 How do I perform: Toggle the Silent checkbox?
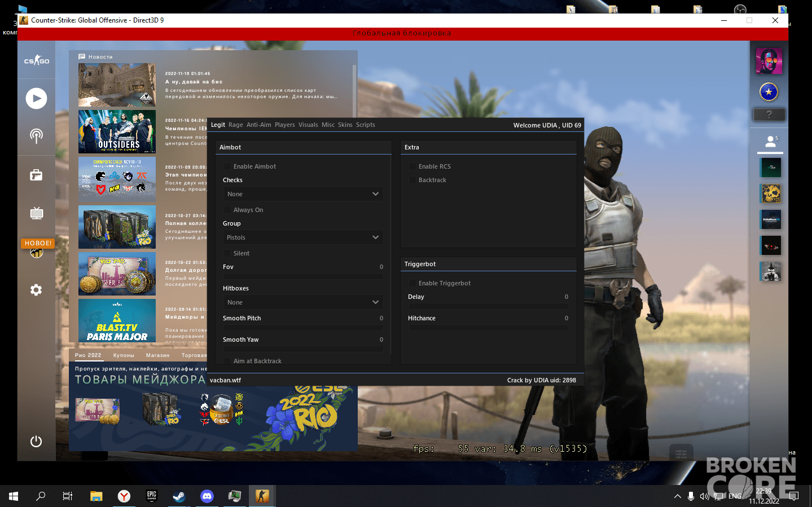[x=227, y=253]
